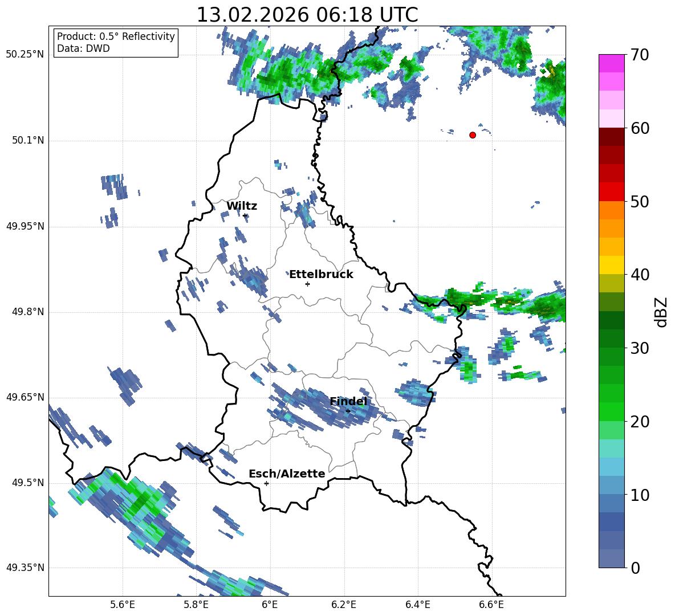Click the dBZ colorbar axis label
This screenshot has height=616, width=675.
[x=662, y=312]
